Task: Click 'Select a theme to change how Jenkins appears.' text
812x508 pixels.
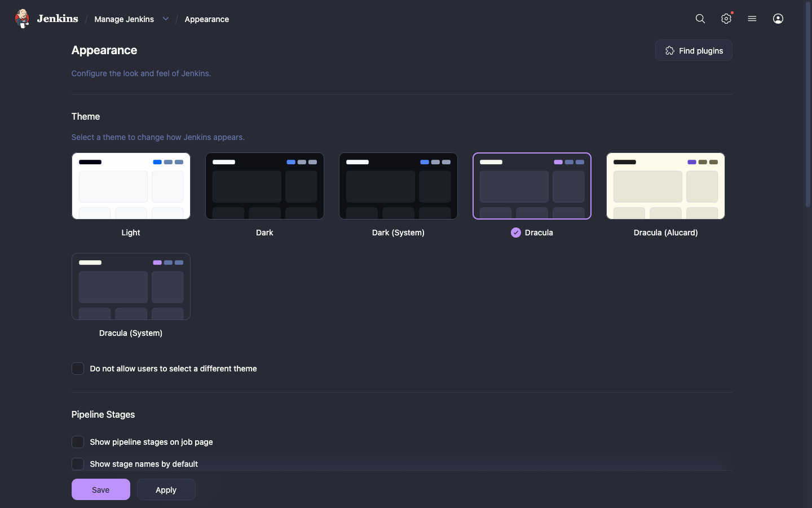Action: tap(158, 137)
